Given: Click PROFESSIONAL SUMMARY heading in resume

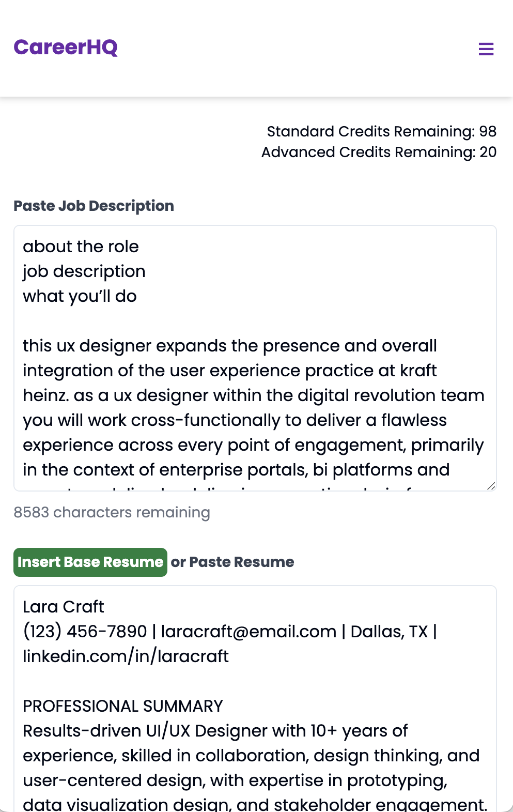Looking at the screenshot, I should tap(123, 706).
